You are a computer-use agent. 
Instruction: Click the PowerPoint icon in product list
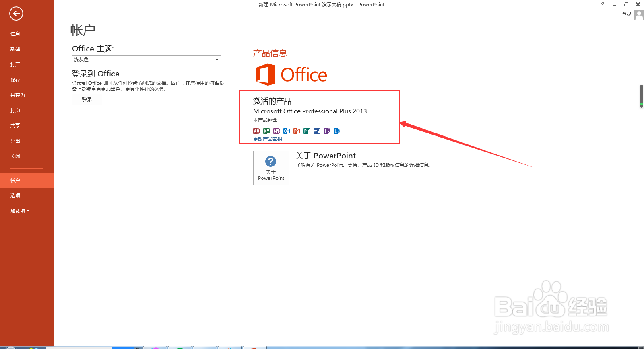(x=297, y=131)
